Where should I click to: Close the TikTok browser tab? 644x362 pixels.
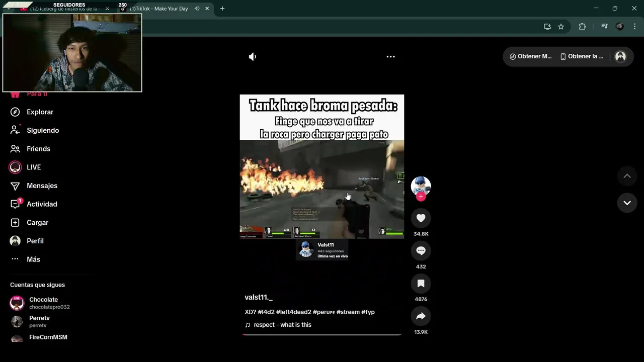click(207, 9)
